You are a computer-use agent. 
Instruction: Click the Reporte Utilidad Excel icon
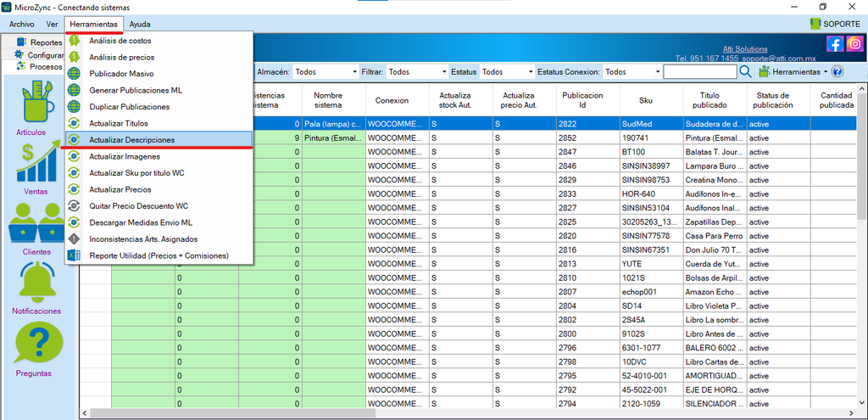click(75, 255)
